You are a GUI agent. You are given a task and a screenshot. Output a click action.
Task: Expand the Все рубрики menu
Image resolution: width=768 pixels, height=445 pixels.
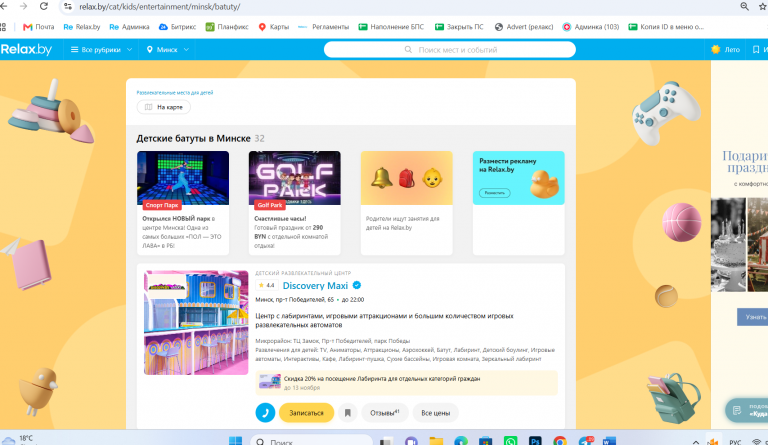click(101, 49)
